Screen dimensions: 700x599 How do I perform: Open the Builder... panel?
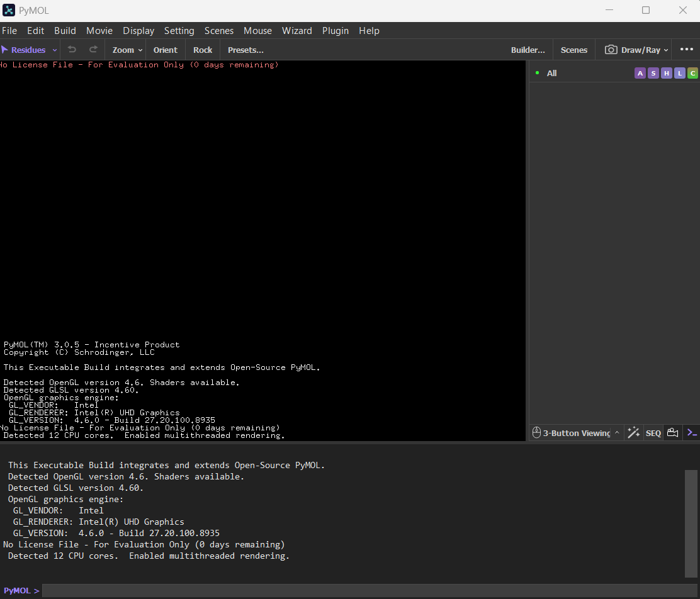click(528, 50)
